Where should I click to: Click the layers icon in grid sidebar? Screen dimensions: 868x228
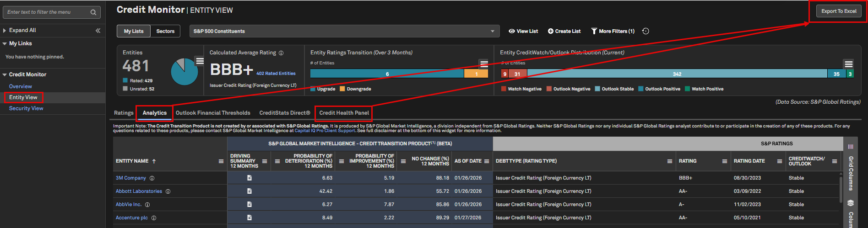pos(851,203)
